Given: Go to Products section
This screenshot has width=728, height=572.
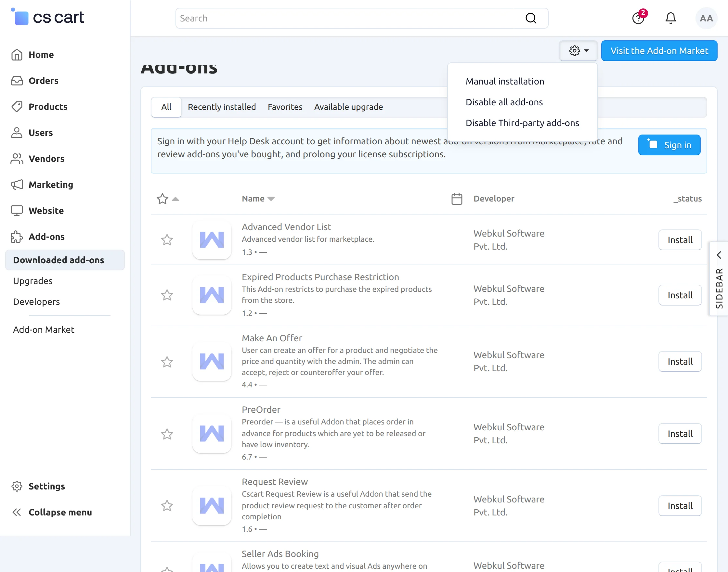Looking at the screenshot, I should click(48, 107).
